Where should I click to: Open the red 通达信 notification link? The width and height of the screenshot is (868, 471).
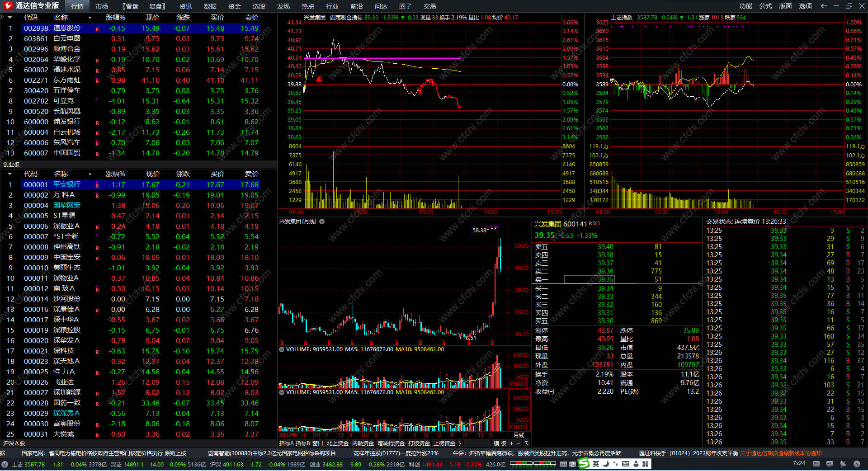pos(781,453)
